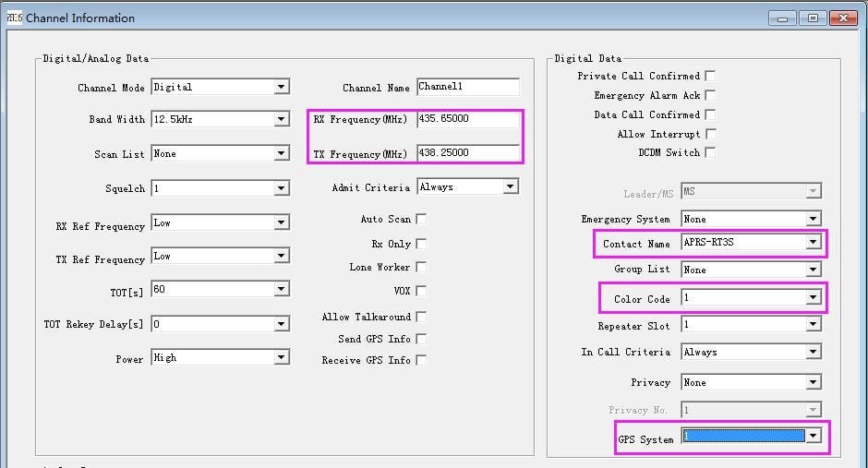This screenshot has width=868, height=468.
Task: Click the TX Frequency input field
Action: (x=467, y=153)
